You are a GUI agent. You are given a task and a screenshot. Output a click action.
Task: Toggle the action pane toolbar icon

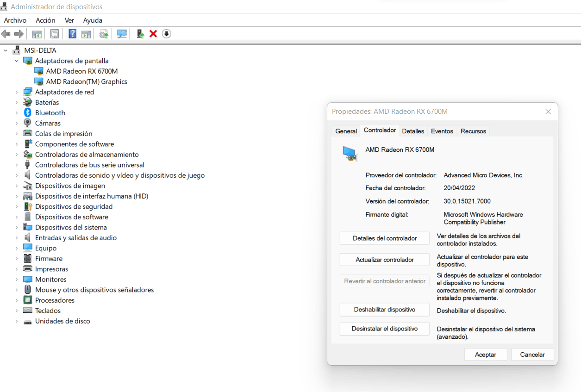tap(86, 34)
